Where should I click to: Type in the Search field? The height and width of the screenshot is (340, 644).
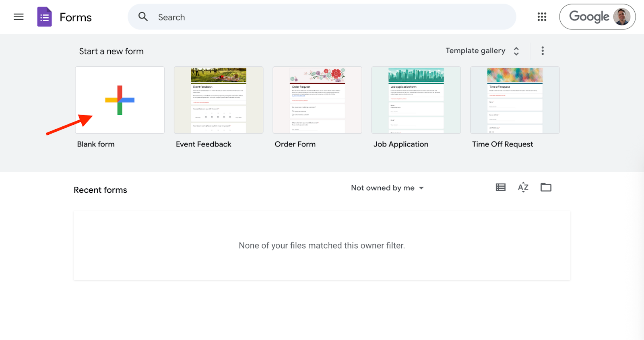322,17
